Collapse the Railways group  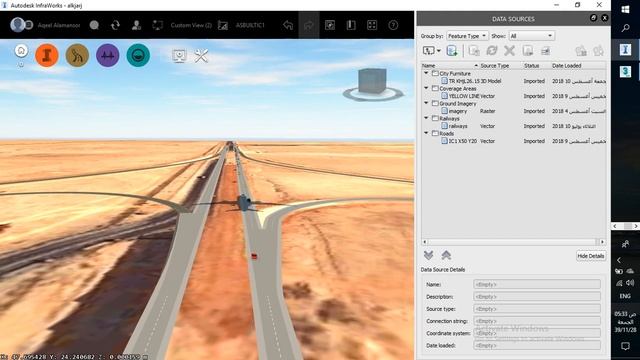pos(426,118)
